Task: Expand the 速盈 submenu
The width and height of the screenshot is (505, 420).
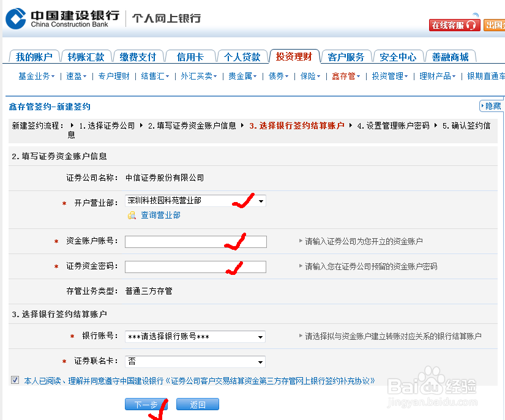Action: click(x=77, y=77)
